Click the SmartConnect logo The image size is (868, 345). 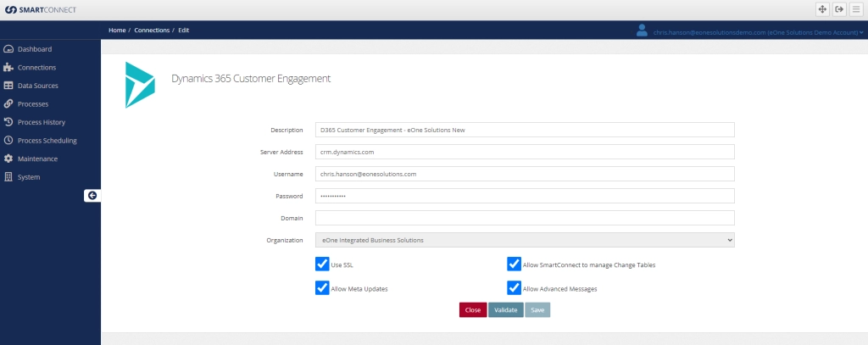(41, 10)
